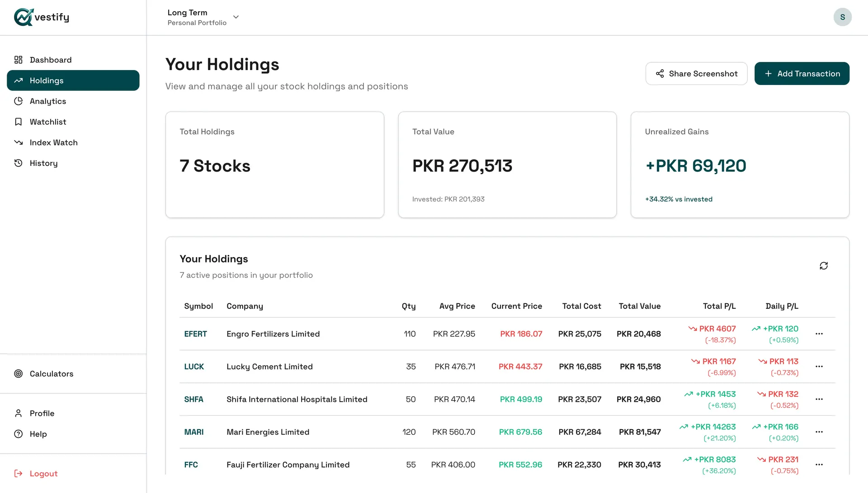Click the PKR 186.07 current price
The image size is (868, 493).
521,334
